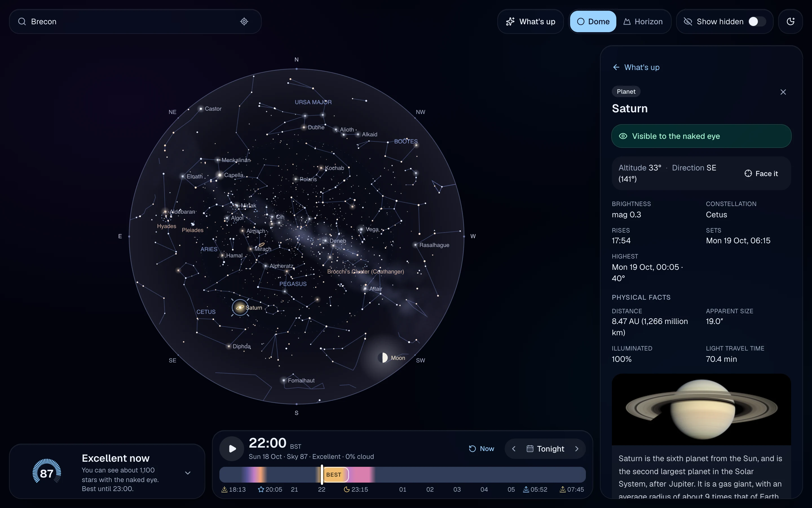Select Capella on the sky map

pos(220,175)
